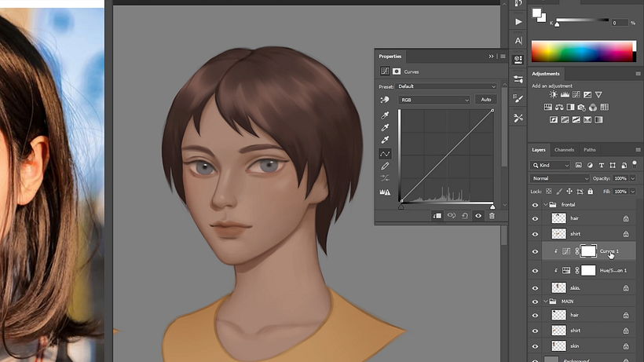The image size is (644, 362).
Task: Add a Black & White adjustment
Action: (x=570, y=107)
